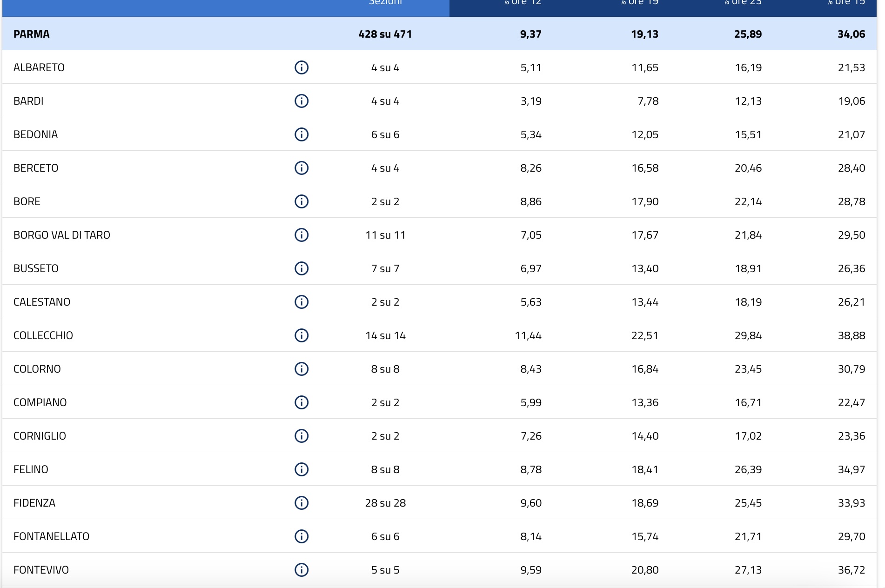Click the BEDONIA info icon
Screen dimensions: 885x588
pos(302,134)
